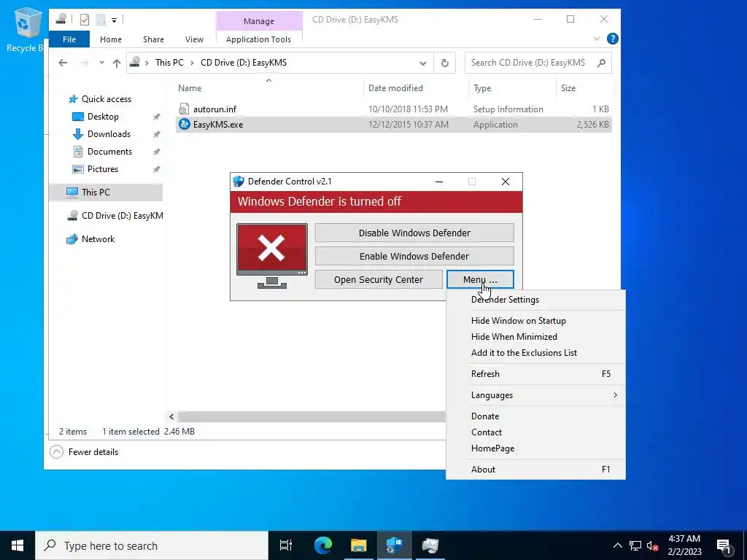Choose About from the menu
This screenshot has height=560, width=747.
pos(536,470)
